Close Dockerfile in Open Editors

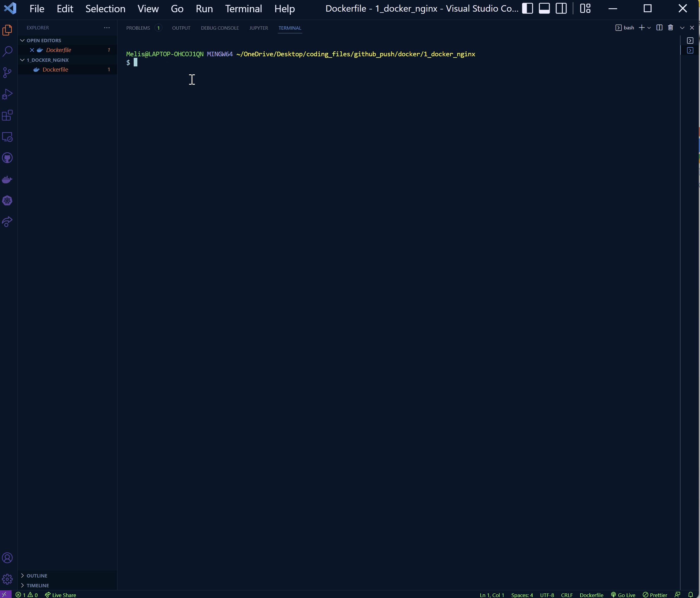tap(32, 50)
